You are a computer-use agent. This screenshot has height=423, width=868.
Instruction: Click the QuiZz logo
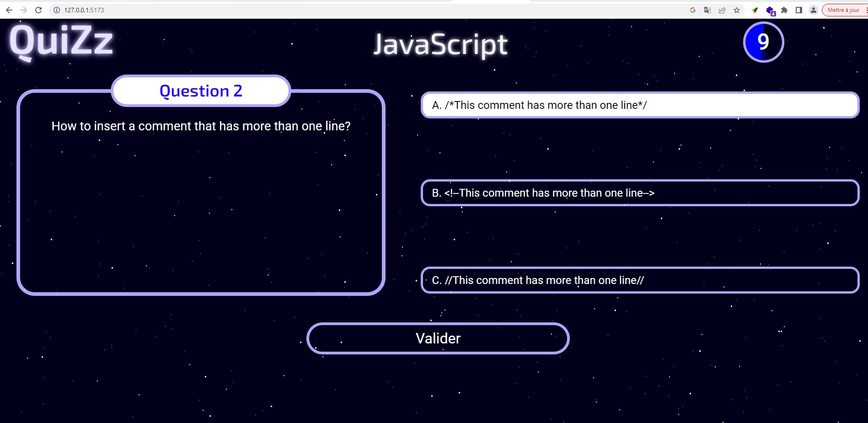[x=62, y=41]
